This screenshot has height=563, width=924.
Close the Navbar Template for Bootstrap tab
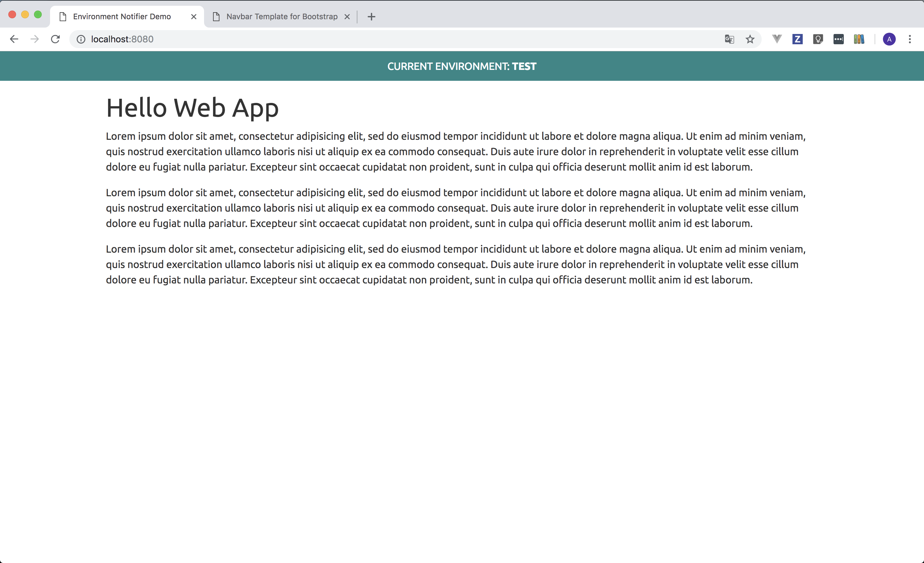347,16
